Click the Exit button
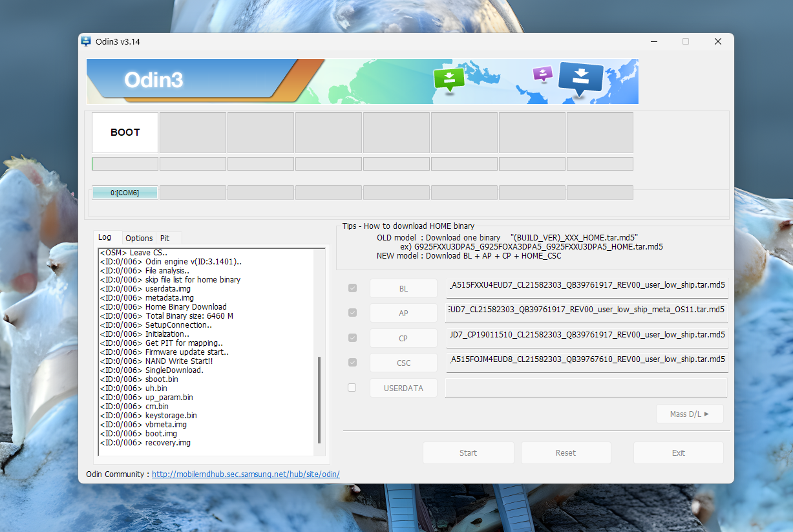Screen dimensions: 793x532 point(678,452)
